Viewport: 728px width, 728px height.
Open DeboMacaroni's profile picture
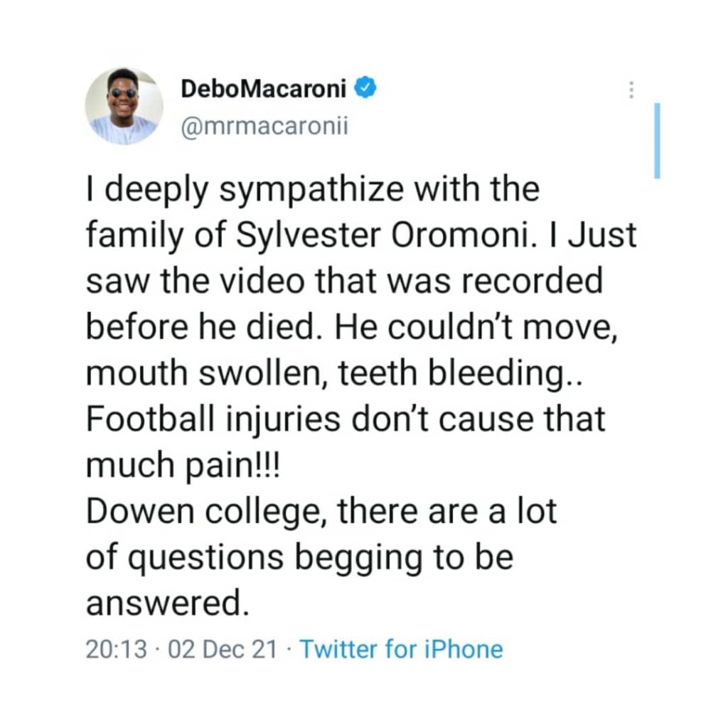click(x=124, y=107)
